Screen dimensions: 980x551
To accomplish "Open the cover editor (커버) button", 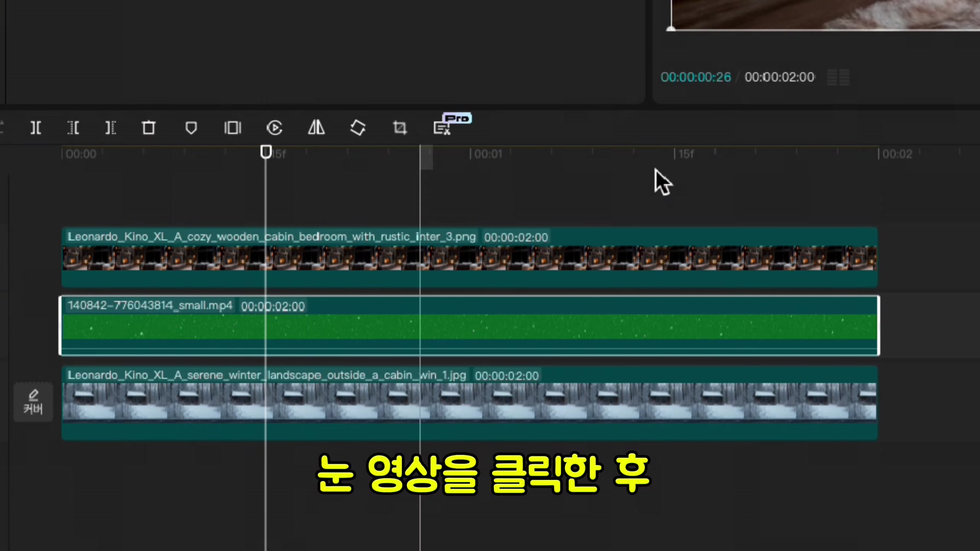I will [x=33, y=402].
